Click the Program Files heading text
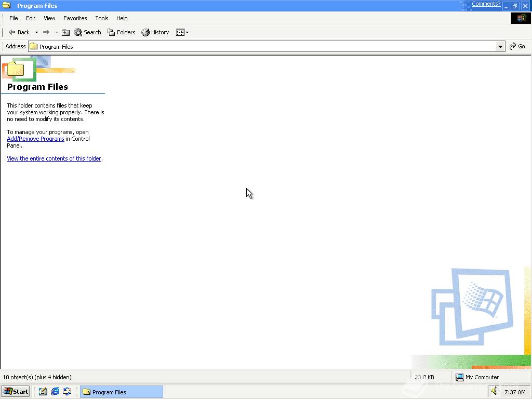This screenshot has width=532, height=399. [37, 87]
